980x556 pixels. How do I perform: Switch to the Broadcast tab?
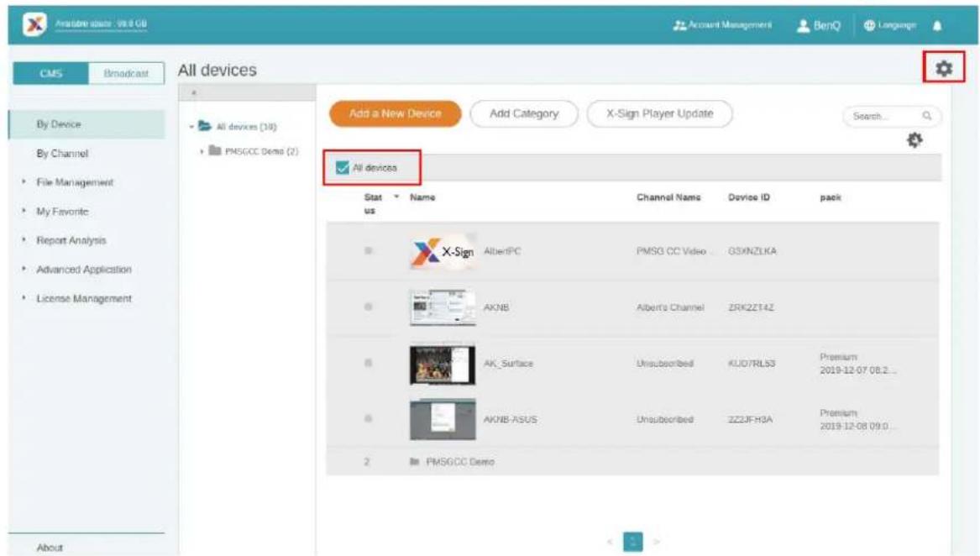[x=126, y=73]
